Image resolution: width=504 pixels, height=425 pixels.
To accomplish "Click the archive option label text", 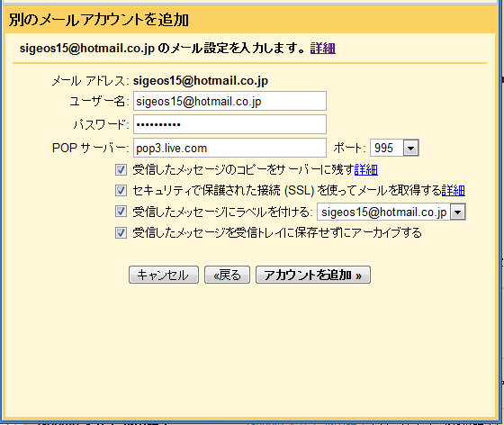I will [x=277, y=232].
